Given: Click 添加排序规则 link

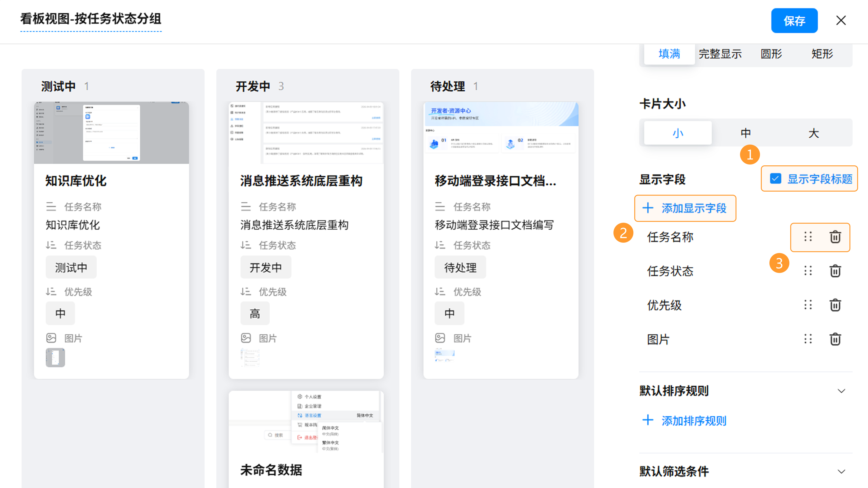Looking at the screenshot, I should 684,421.
